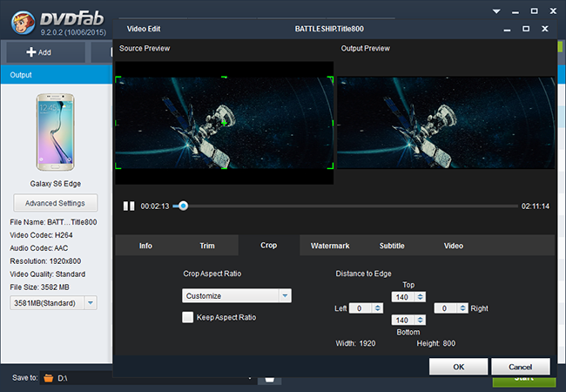The image size is (566, 392).
Task: Click the Right distance stepper arrows
Action: (462, 308)
